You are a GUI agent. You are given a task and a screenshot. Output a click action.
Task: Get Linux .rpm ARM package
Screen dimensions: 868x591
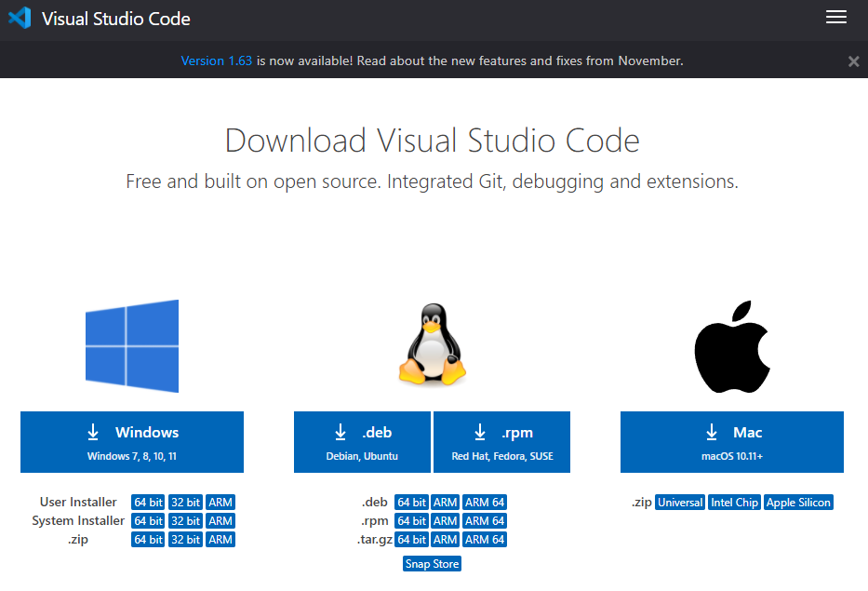coord(445,520)
